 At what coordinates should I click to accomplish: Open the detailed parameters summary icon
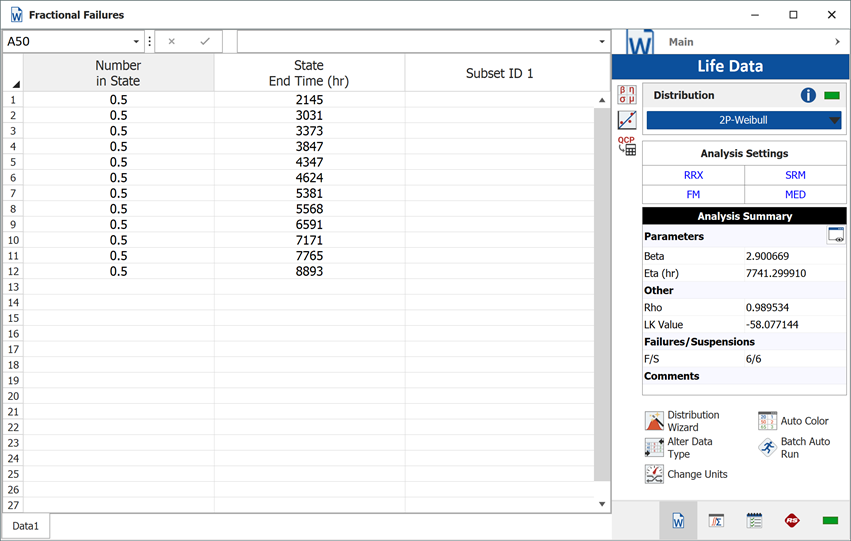pos(835,236)
